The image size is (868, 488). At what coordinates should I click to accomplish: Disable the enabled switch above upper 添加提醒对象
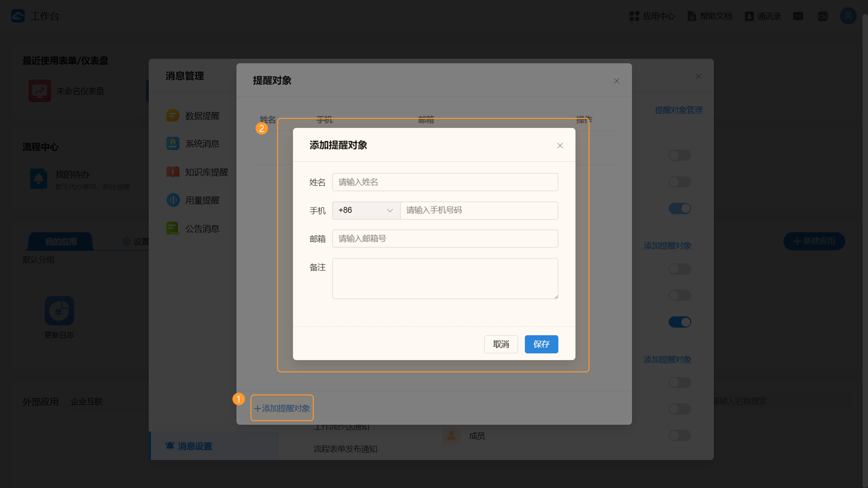pyautogui.click(x=680, y=209)
